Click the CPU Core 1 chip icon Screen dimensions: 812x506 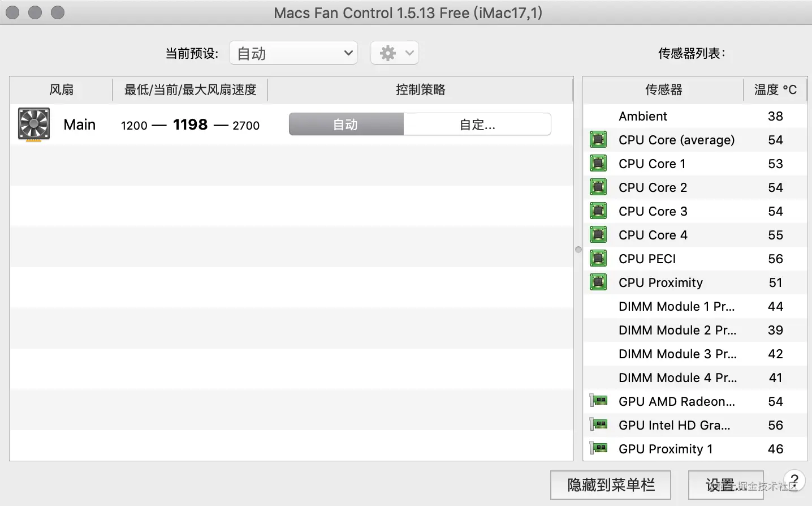(x=598, y=163)
